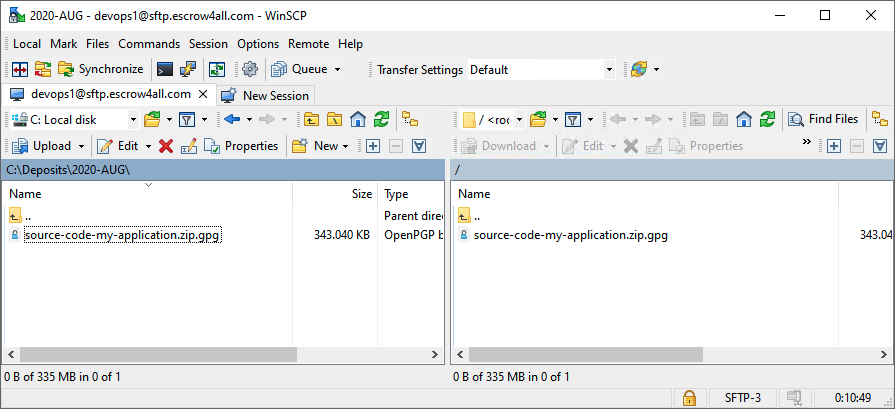Click the SFTP-3 protocol status entry
895x409 pixels.
[x=742, y=398]
